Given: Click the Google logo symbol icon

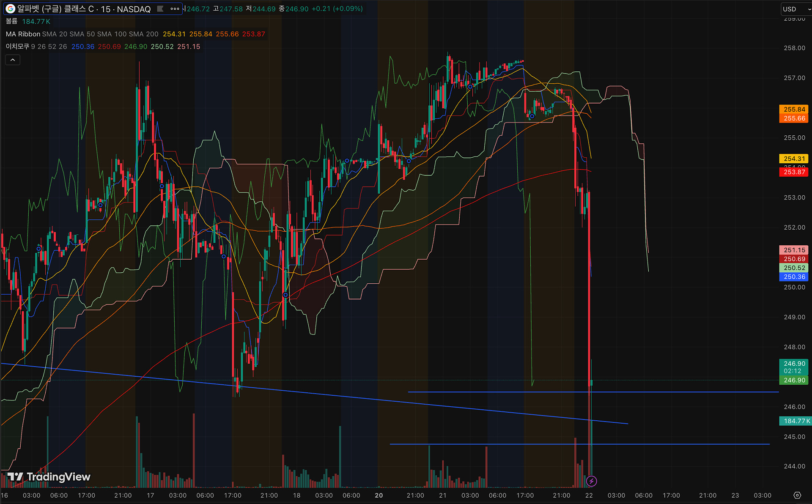Looking at the screenshot, I should pos(10,9).
